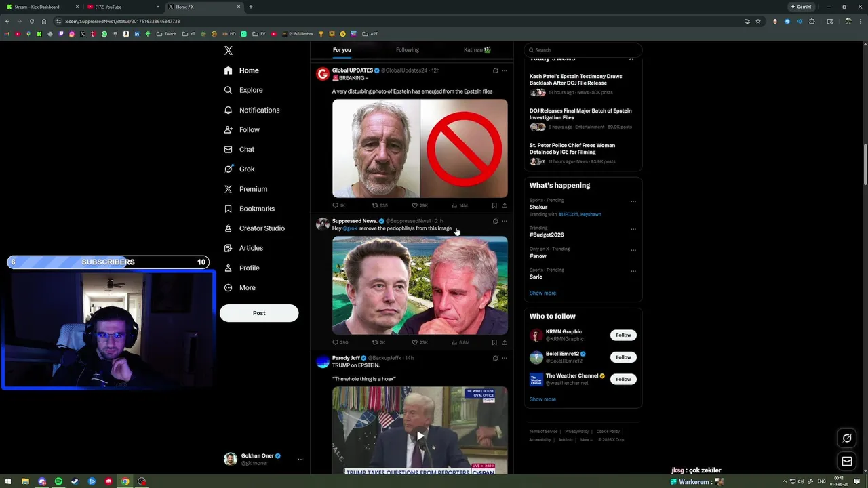Screen dimensions: 868x488
Task: Open Grok from the sidebar
Action: (x=239, y=169)
